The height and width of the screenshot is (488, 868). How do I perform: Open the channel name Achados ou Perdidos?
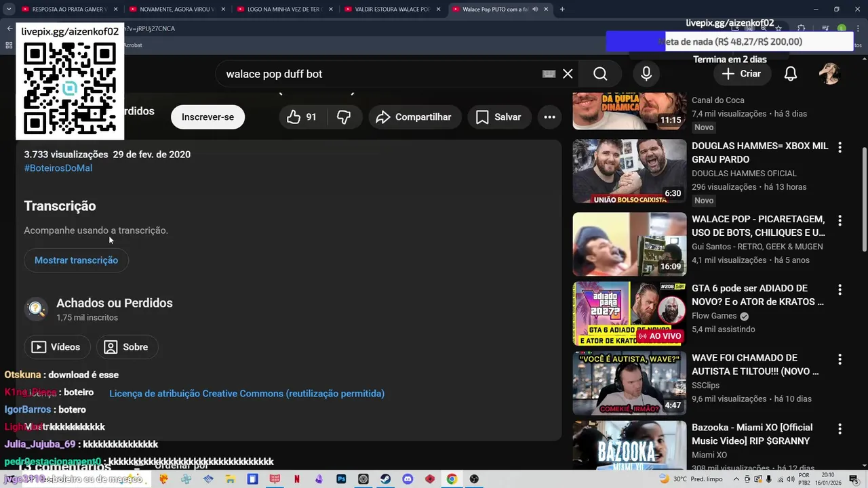click(x=115, y=303)
